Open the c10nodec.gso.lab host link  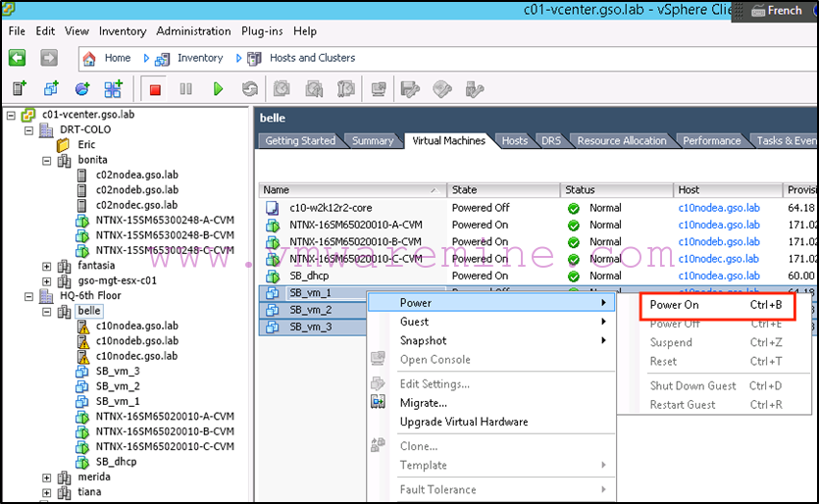(x=719, y=259)
